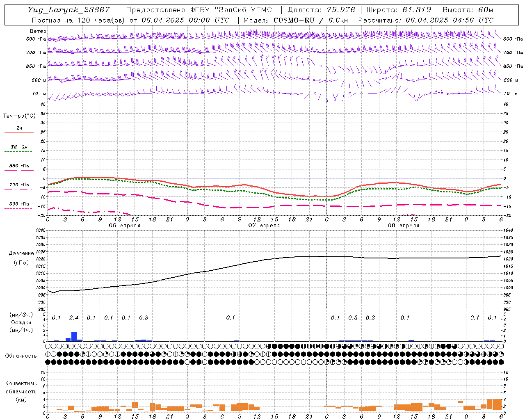The width and height of the screenshot is (525, 420).
Task: Click the station title Yug_Laryak_23867
Action: pos(69,10)
